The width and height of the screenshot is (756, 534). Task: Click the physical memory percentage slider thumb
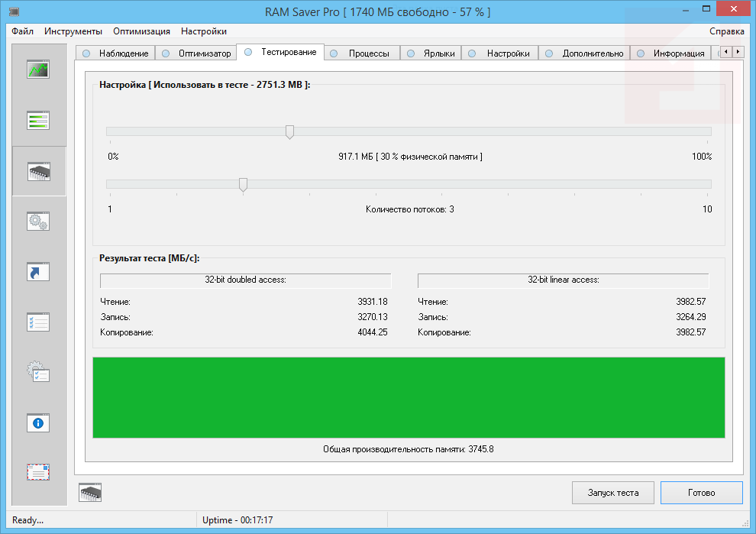289,131
